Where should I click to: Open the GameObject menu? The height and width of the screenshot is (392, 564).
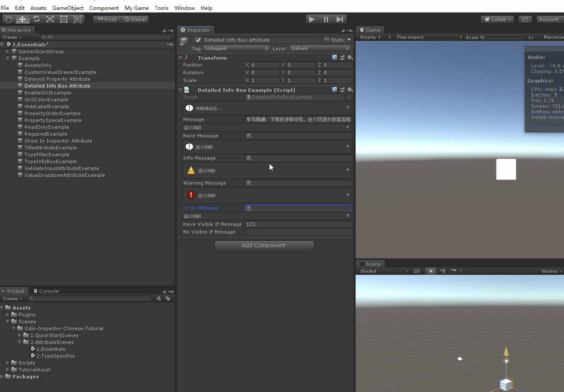click(67, 8)
